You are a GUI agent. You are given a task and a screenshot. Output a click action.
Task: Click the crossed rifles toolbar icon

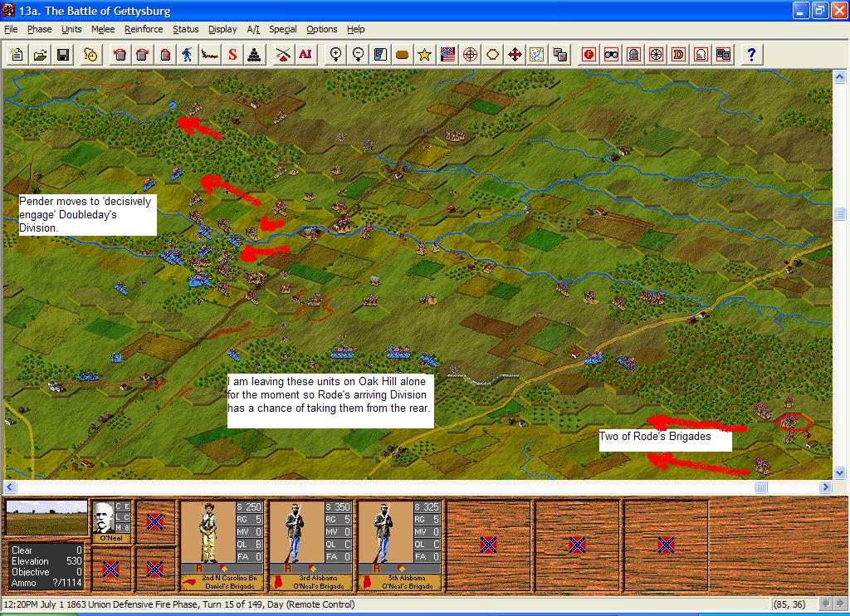pyautogui.click(x=282, y=54)
